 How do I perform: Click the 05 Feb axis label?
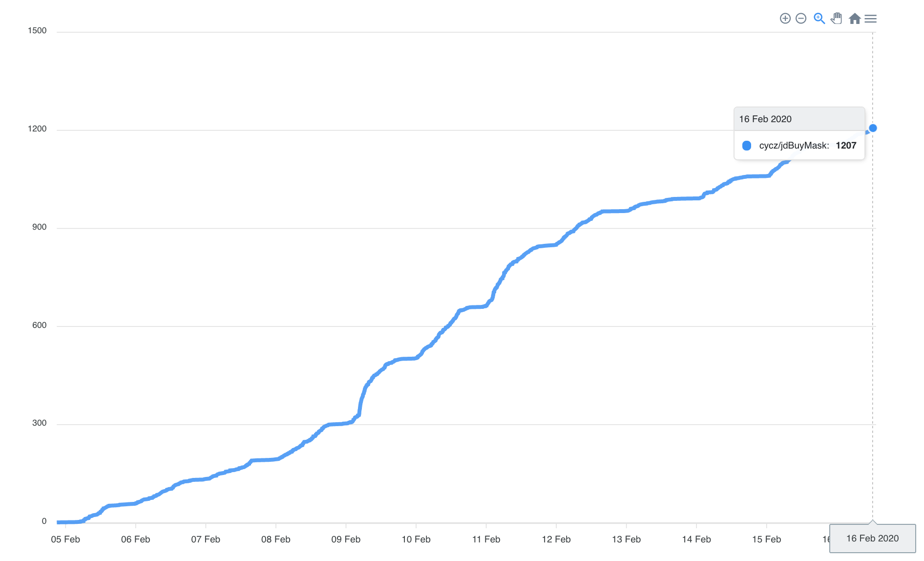point(65,539)
